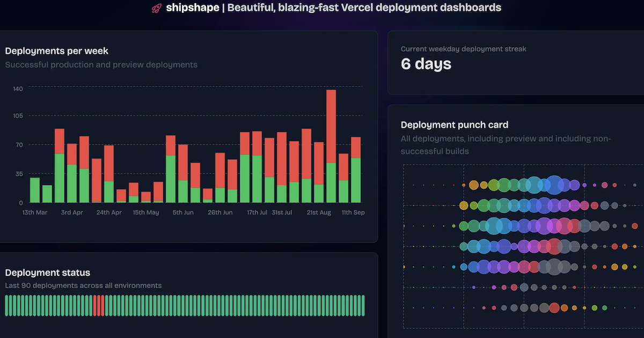Screen dimensions: 644x338
Task: Select the tallest red bar near 21st Aug
Action: pos(333,123)
